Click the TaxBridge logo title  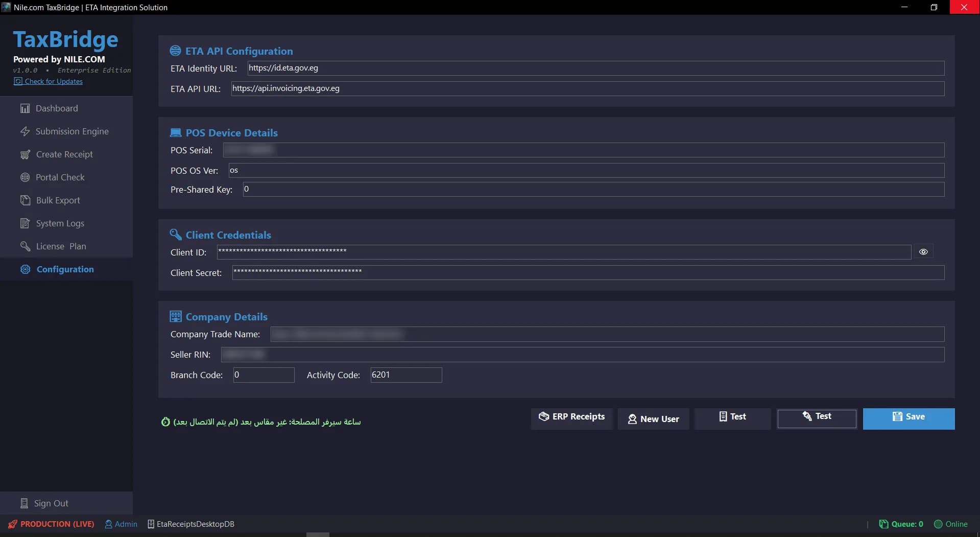(65, 40)
